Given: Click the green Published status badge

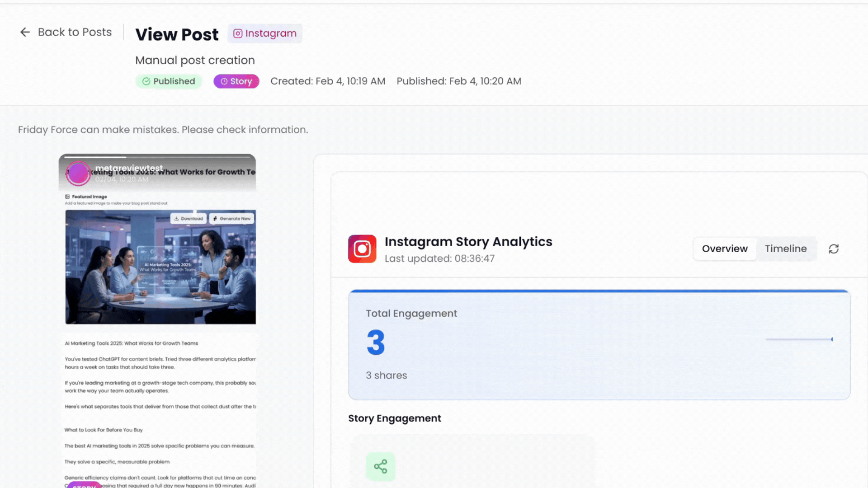Looking at the screenshot, I should (x=169, y=81).
